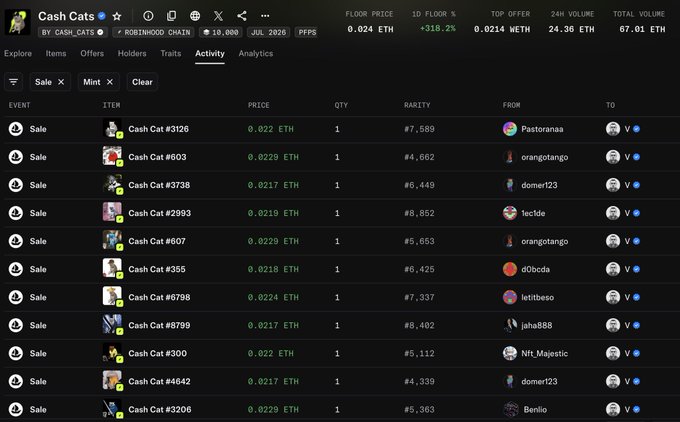Open Cash Cat #3126 thumbnail
Screen dimensions: 680x422
tap(112, 129)
